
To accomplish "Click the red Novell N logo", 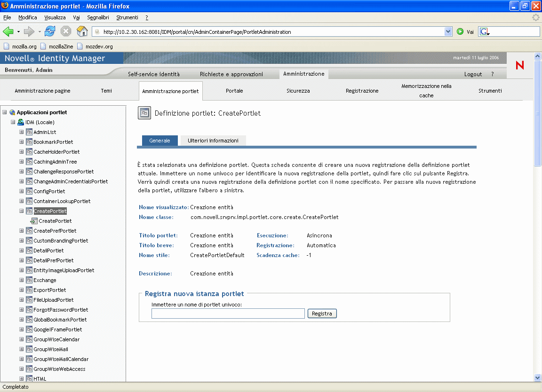I will [x=520, y=65].
